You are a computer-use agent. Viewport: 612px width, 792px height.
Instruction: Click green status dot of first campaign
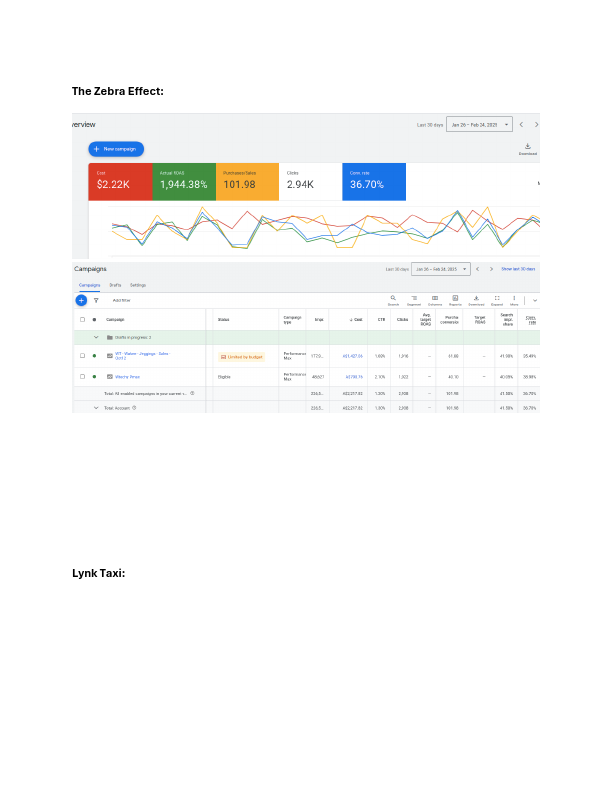(x=94, y=356)
